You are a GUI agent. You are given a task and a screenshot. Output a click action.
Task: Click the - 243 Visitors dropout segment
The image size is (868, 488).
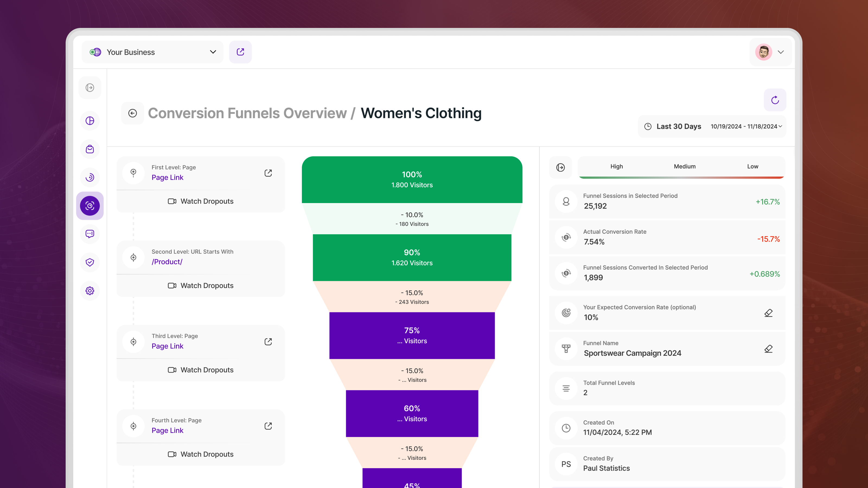click(412, 297)
